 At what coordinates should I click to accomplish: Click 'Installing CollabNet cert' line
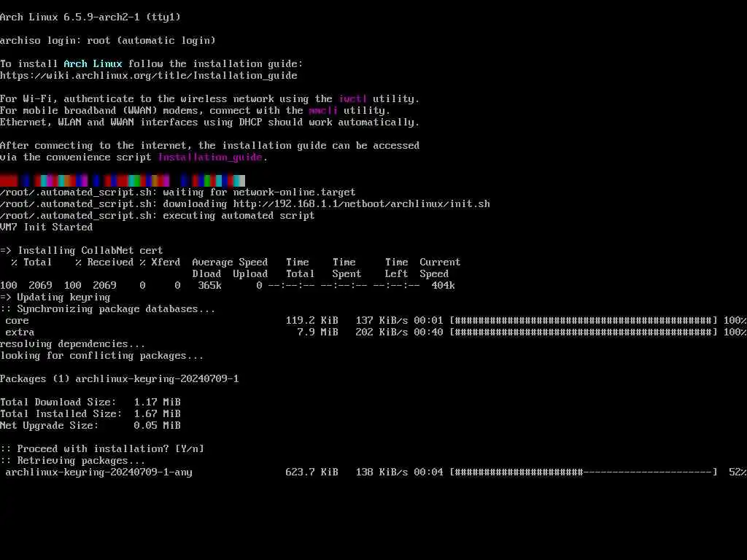click(x=82, y=251)
